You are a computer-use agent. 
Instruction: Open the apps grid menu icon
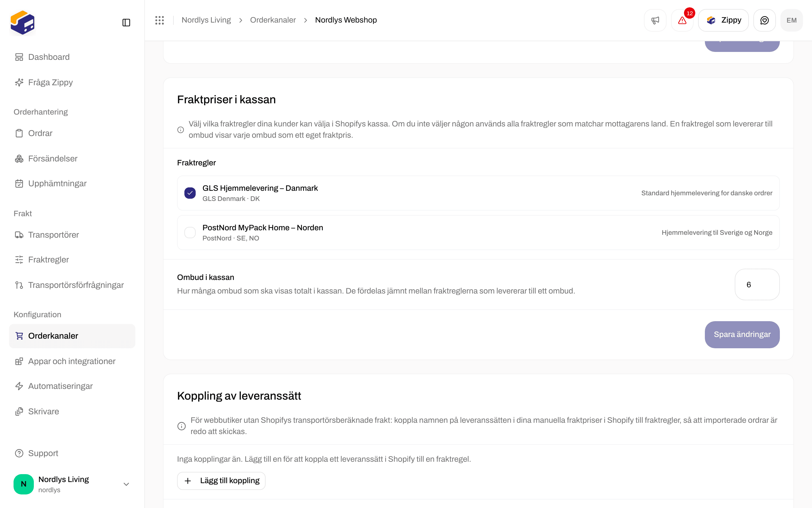tap(159, 20)
